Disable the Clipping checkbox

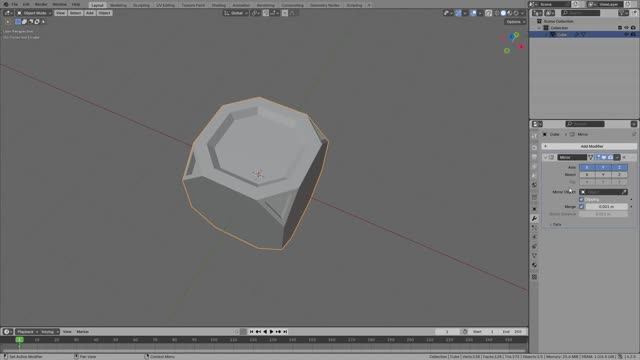click(581, 200)
